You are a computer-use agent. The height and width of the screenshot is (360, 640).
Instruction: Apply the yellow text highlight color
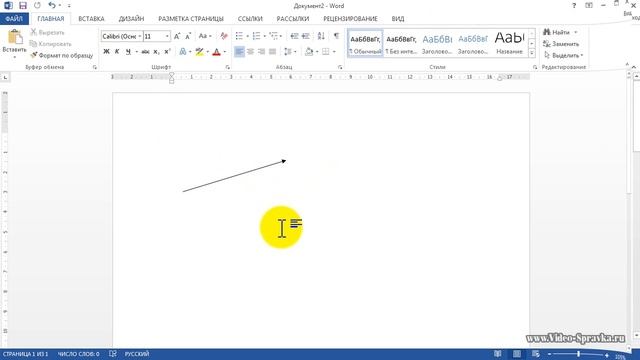coord(199,51)
